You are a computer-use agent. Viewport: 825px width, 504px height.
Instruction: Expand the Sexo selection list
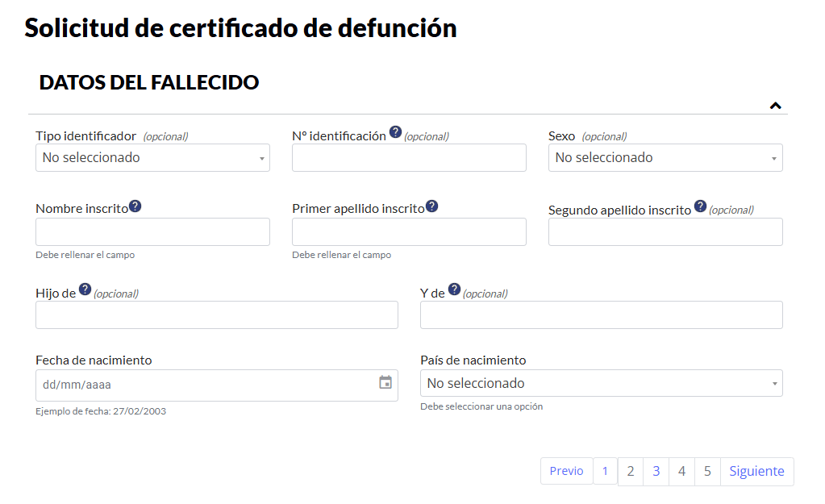(x=665, y=157)
